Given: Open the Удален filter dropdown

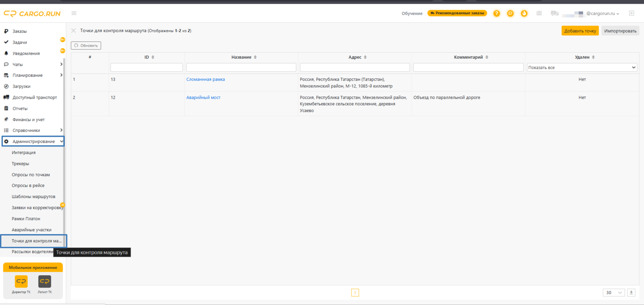Looking at the screenshot, I should click(x=582, y=68).
